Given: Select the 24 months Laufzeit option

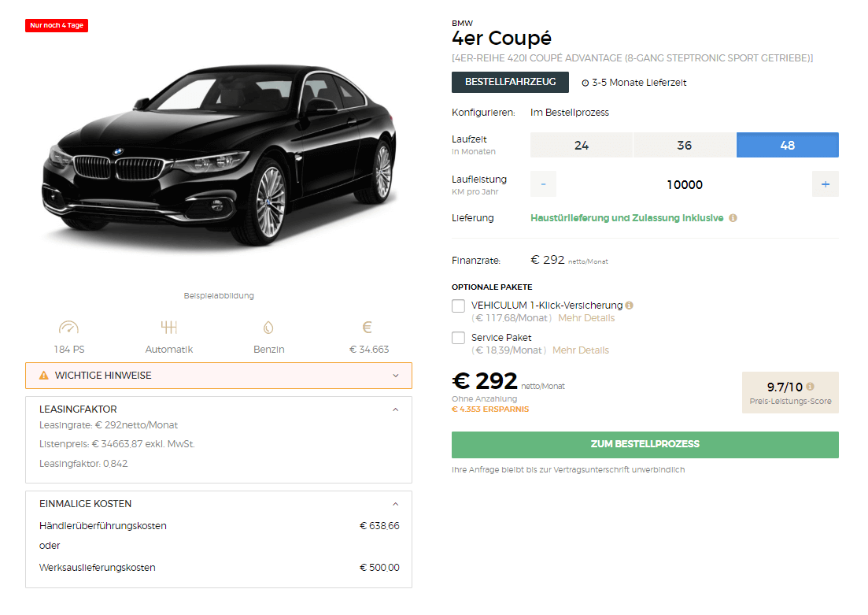Looking at the screenshot, I should [x=582, y=145].
